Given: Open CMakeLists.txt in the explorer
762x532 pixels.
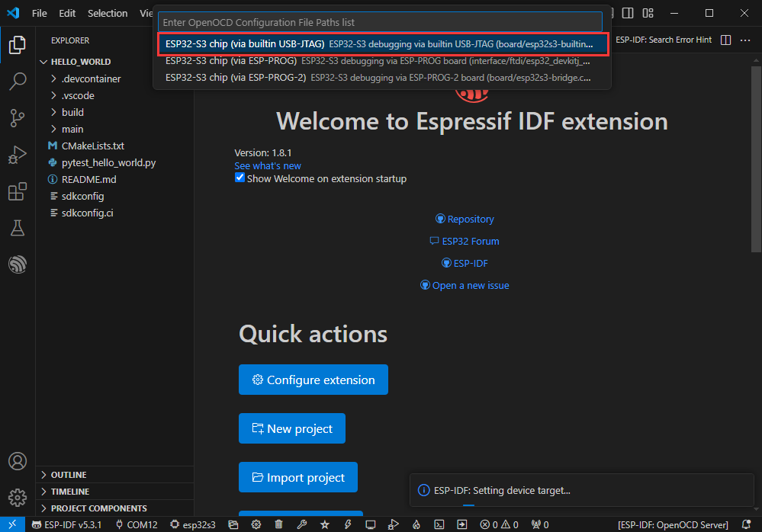Looking at the screenshot, I should pyautogui.click(x=92, y=146).
